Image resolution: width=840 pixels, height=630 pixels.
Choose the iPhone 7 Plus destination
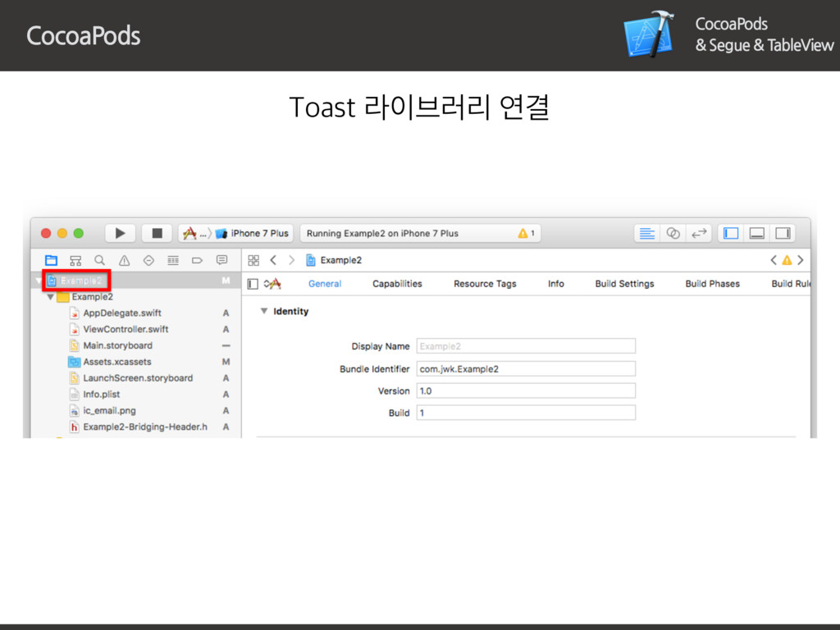259,233
